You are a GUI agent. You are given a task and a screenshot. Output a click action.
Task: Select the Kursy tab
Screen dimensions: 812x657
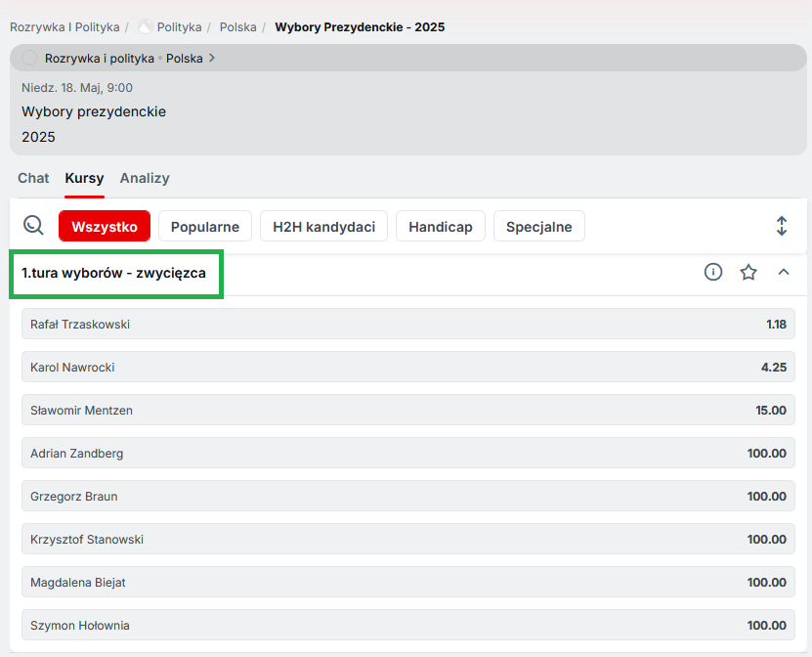84,178
